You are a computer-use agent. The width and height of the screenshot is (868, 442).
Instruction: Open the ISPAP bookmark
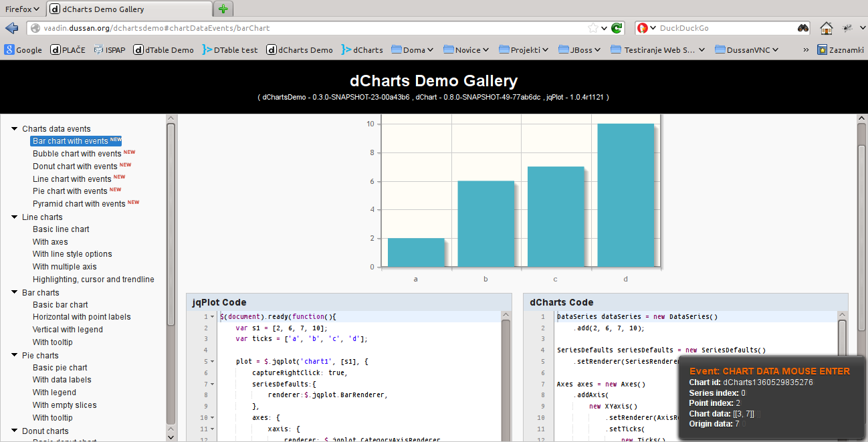pos(109,49)
